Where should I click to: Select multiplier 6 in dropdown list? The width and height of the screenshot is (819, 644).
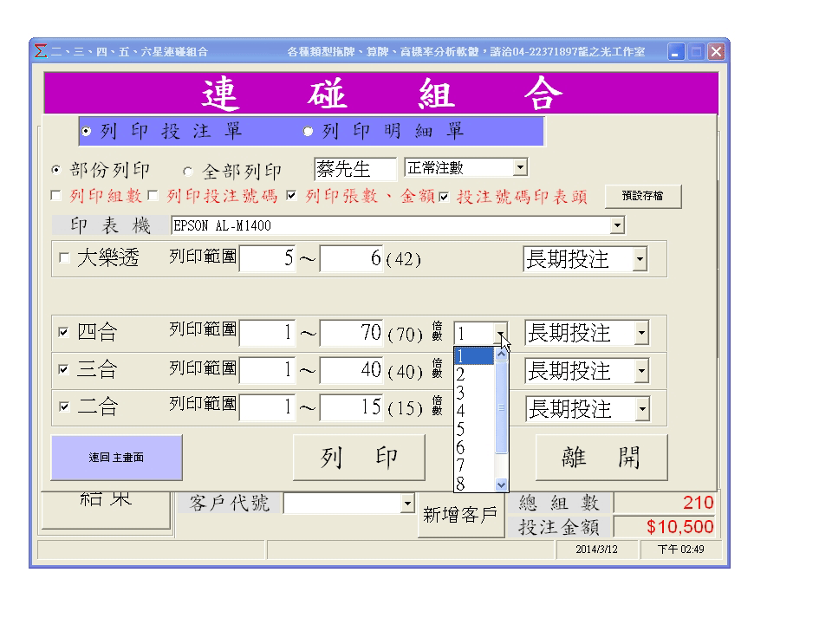pyautogui.click(x=474, y=447)
